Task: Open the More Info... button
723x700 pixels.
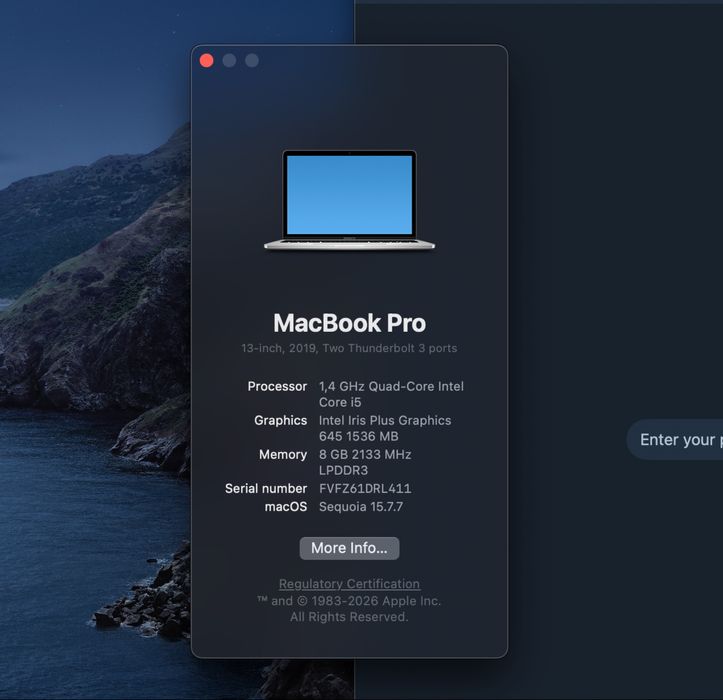Action: tap(349, 548)
